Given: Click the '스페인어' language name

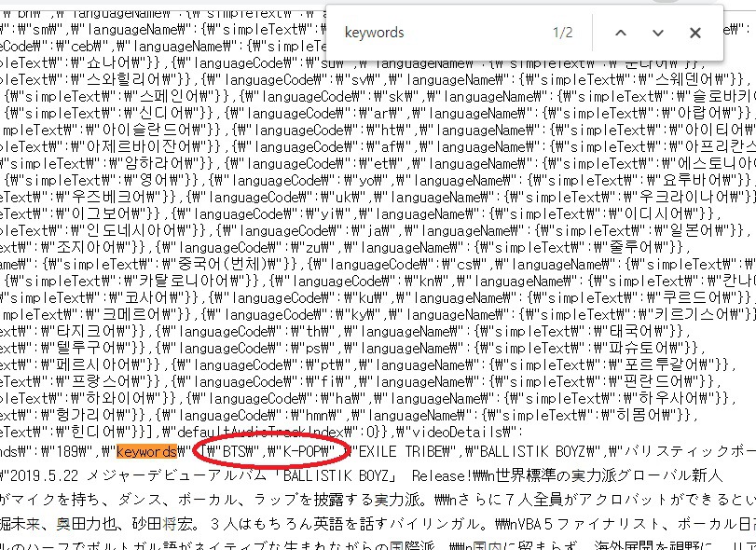Looking at the screenshot, I should tap(168, 96).
